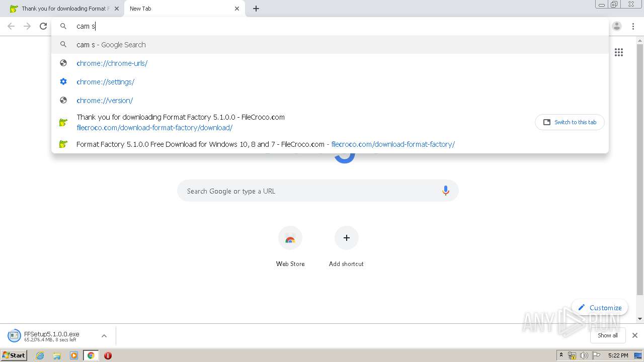Open the file explorer taskbar icon

57,355
